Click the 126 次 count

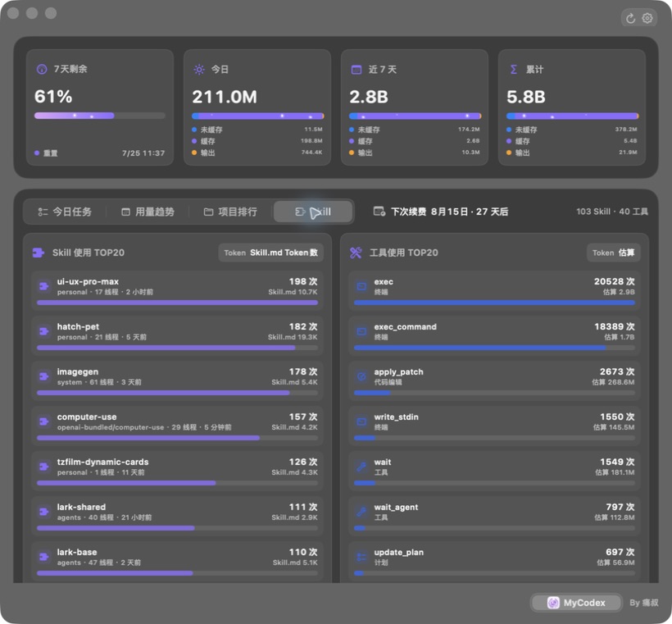click(x=303, y=462)
